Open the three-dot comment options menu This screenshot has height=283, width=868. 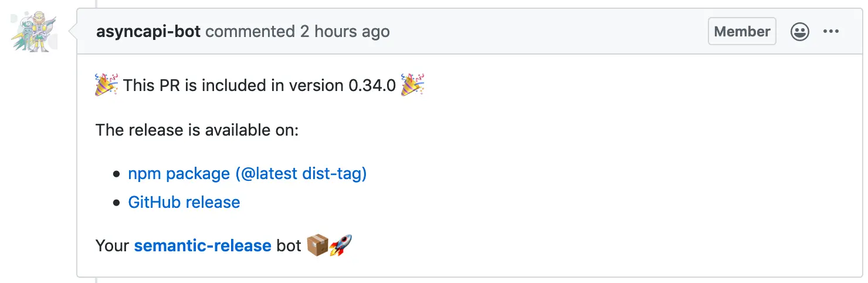pos(831,32)
